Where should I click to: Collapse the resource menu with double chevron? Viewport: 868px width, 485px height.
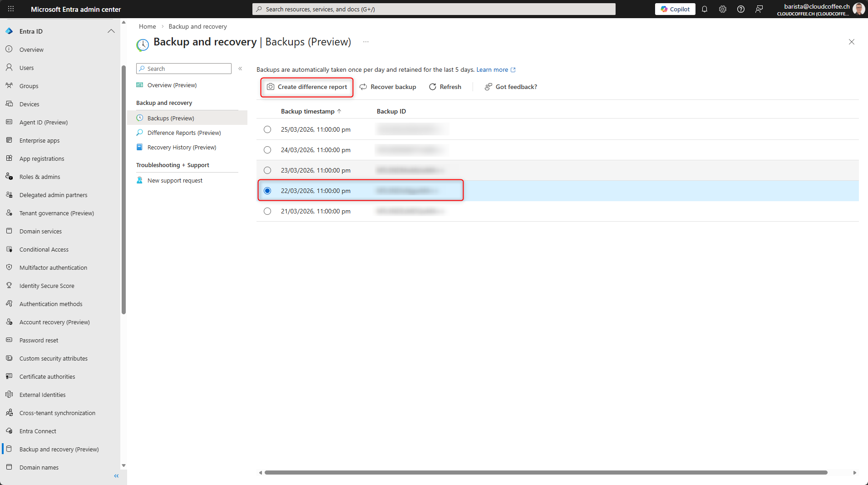240,69
